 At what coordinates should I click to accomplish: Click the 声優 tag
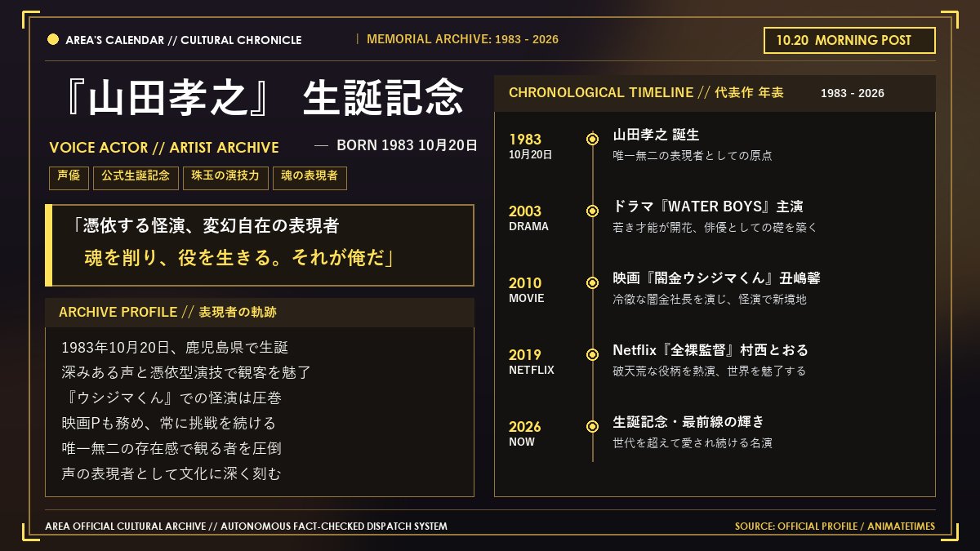click(69, 176)
